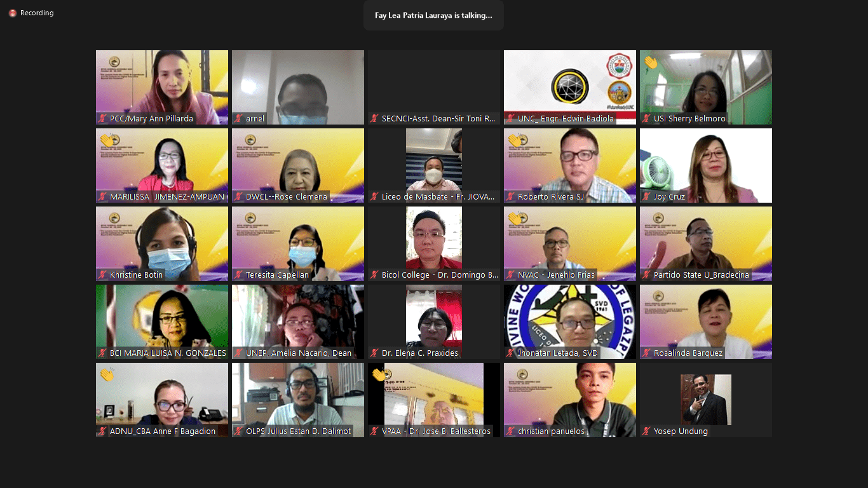Click the 'Fay Lea Patria Lauraya is talking' banner

[433, 15]
